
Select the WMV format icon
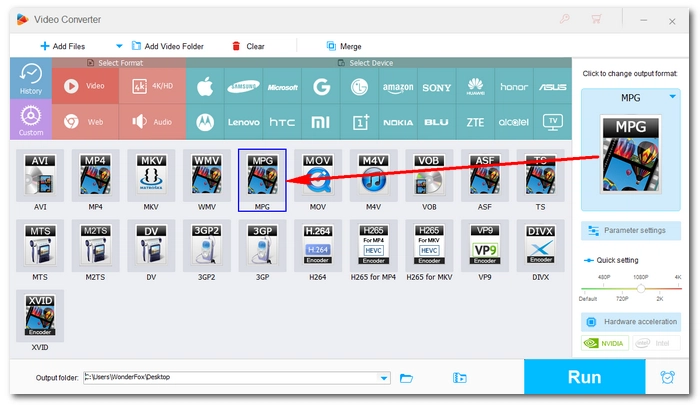[x=206, y=175]
